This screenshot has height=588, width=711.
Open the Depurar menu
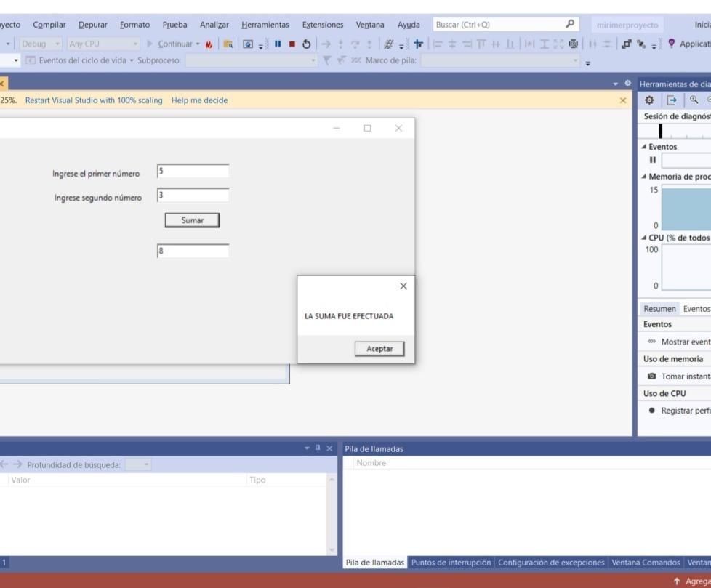click(x=92, y=25)
